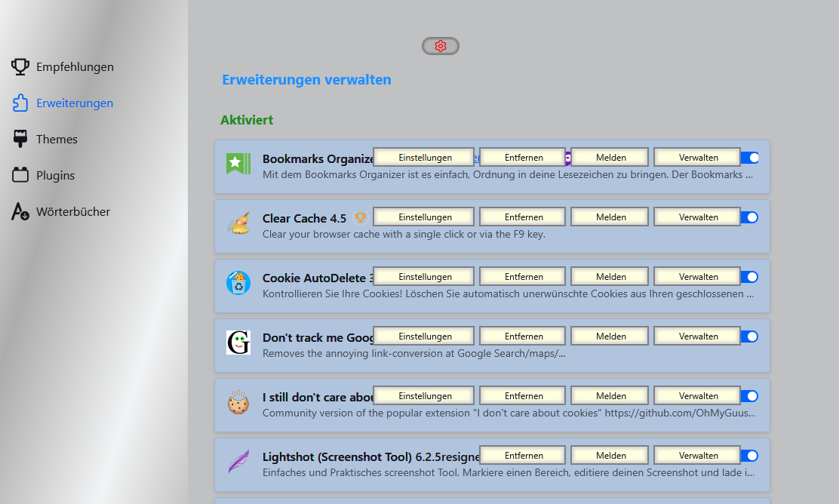Click the Clear Cache 4.5 title
This screenshot has width=839, height=504.
point(305,218)
